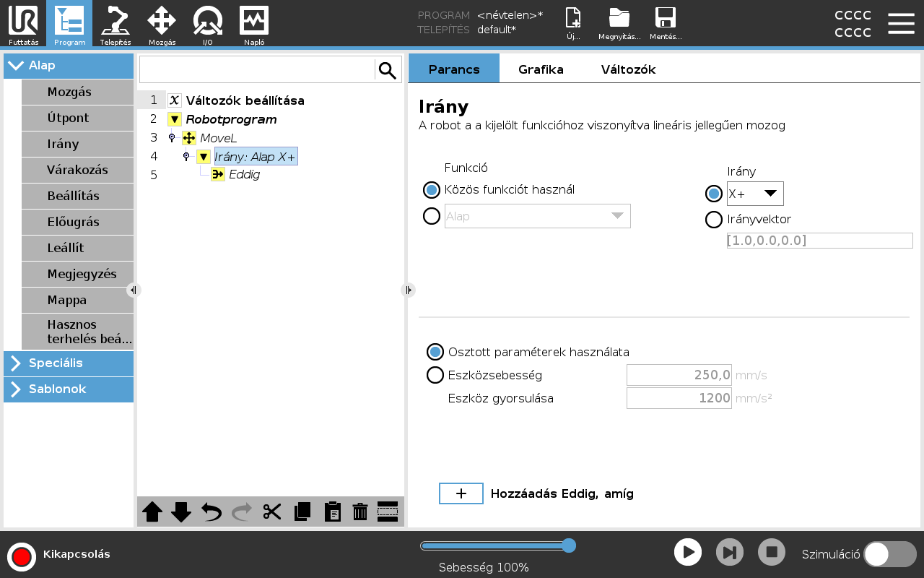
Task: Click the Hozzáadás Eddig plus button
Action: [461, 493]
